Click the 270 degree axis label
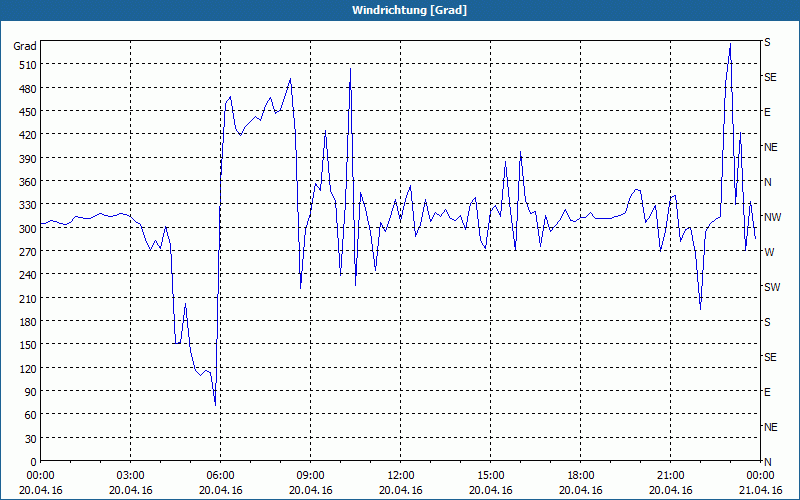This screenshot has width=800, height=500. [x=28, y=252]
